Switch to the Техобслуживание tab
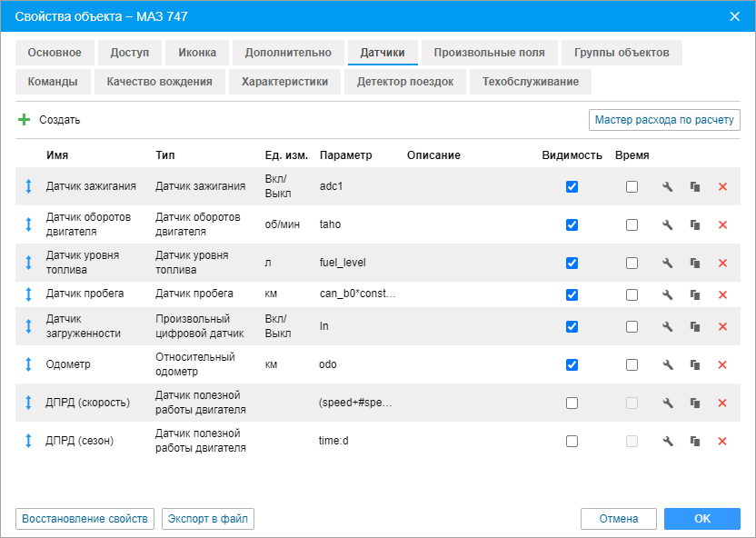Screen dimensions: 756x538 point(531,82)
